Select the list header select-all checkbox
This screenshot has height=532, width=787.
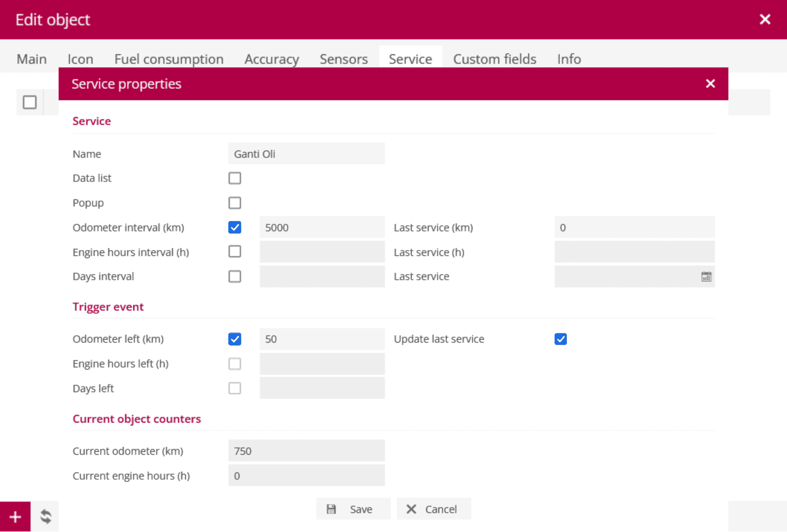click(30, 102)
